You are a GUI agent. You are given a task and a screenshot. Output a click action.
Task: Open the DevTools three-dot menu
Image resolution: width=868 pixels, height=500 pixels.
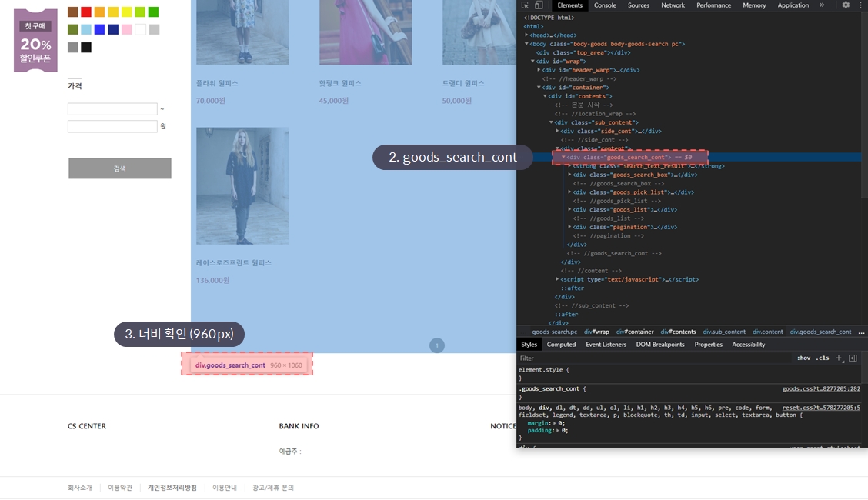point(860,5)
